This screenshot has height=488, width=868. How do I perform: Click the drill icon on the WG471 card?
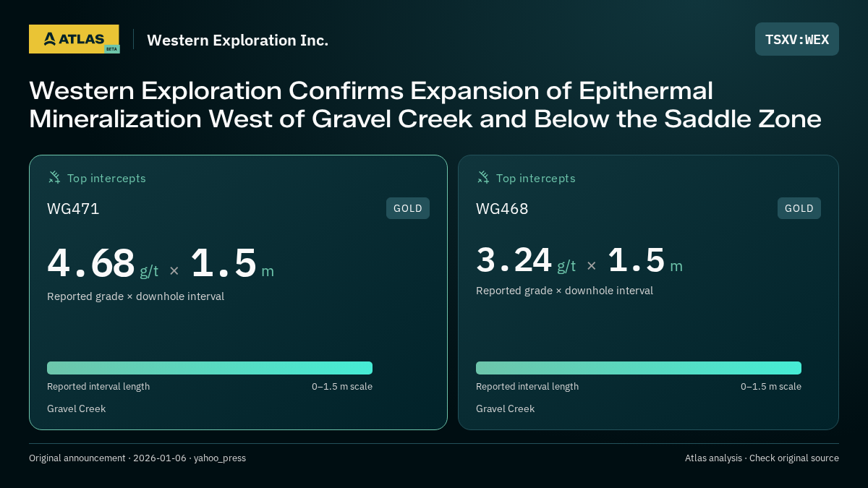pos(54,177)
